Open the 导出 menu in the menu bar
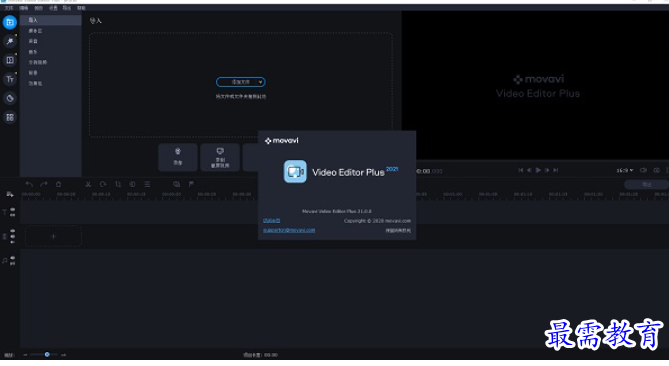 [67, 8]
